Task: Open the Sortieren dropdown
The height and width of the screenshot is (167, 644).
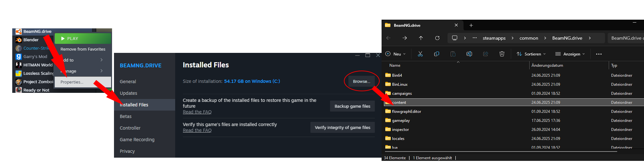Action: [531, 54]
